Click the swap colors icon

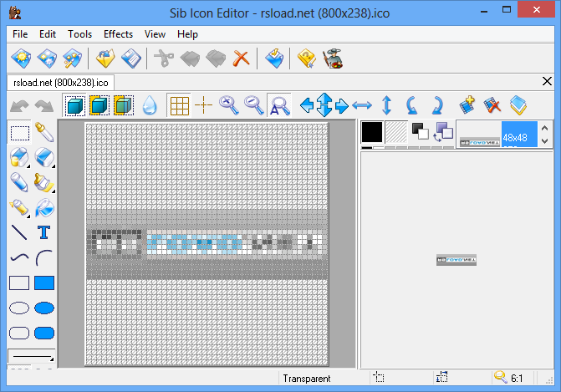click(443, 132)
